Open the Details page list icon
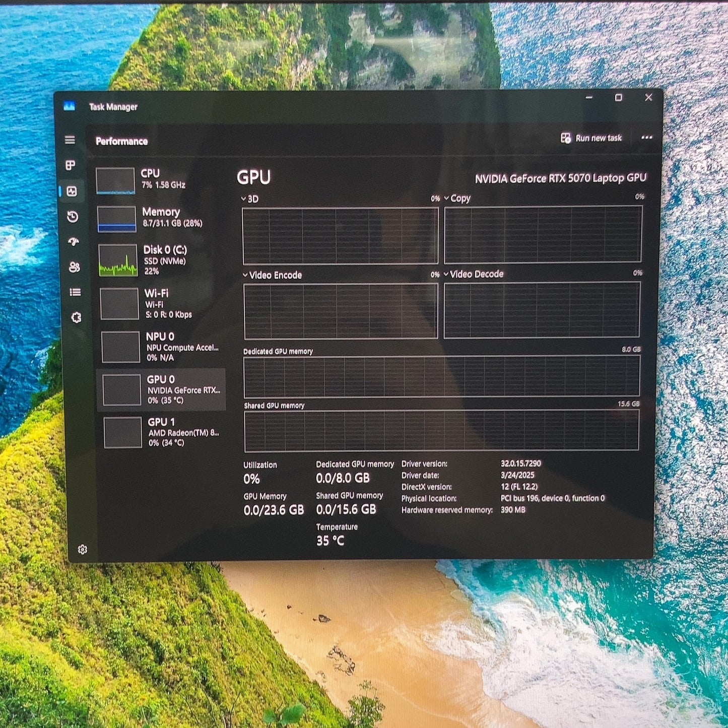 tap(76, 292)
